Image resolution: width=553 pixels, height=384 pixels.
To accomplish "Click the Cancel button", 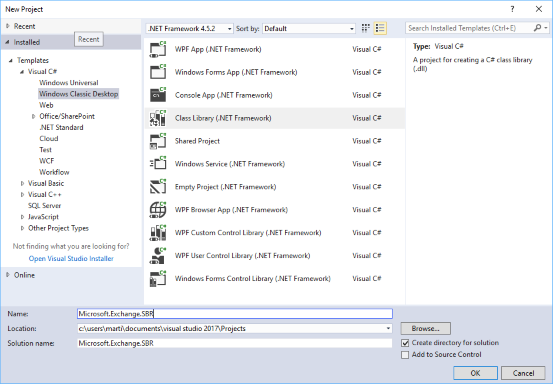I will coord(523,373).
